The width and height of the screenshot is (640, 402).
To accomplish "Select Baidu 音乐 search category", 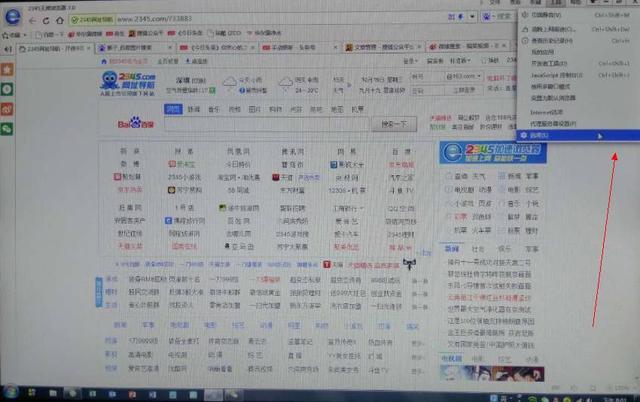I will [214, 109].
